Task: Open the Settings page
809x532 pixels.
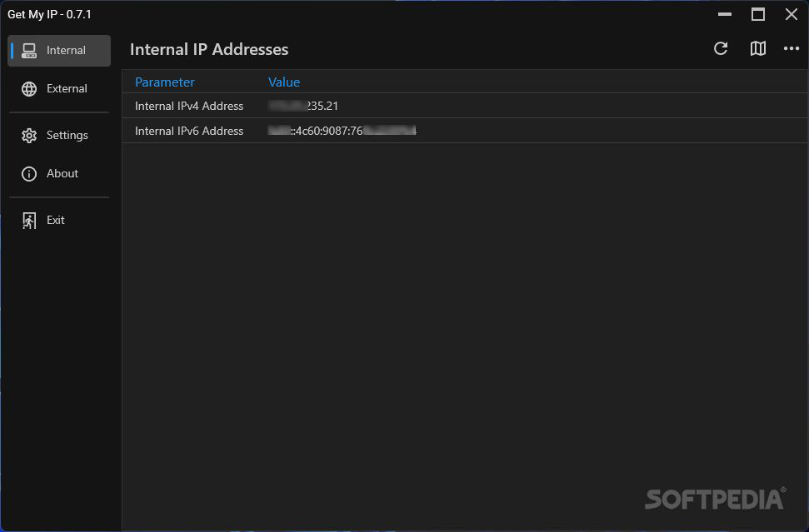Action: (59, 135)
